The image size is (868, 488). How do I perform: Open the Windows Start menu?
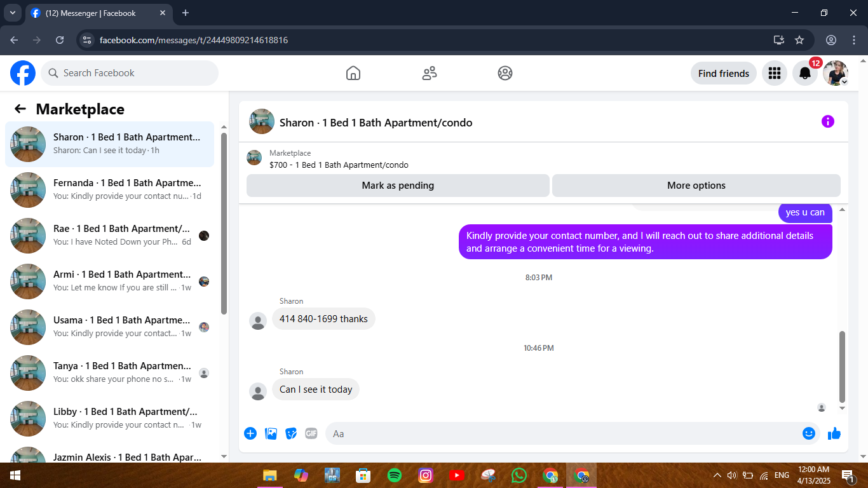tap(15, 475)
